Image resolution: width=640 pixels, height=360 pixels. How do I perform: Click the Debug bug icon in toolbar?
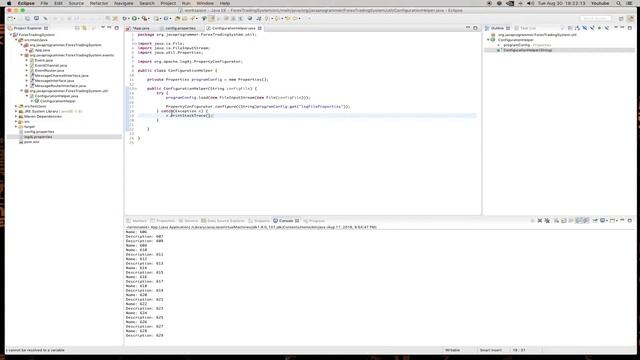[x=125, y=18]
